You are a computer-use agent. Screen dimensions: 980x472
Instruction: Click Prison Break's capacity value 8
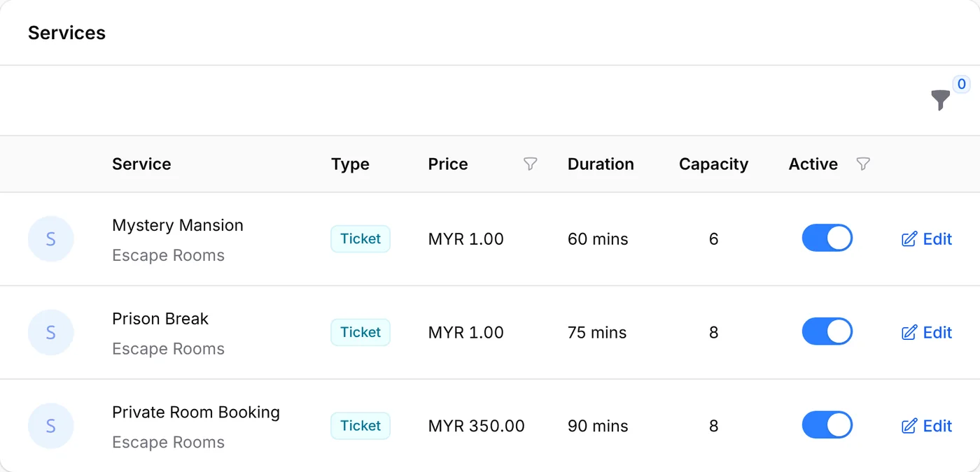(x=713, y=333)
